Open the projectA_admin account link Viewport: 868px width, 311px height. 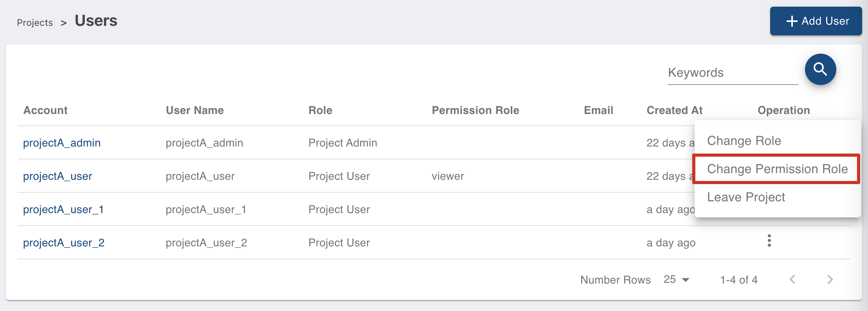[62, 143]
